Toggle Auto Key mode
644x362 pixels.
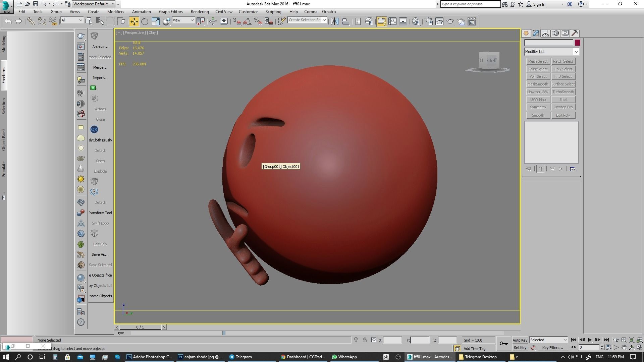coord(520,340)
